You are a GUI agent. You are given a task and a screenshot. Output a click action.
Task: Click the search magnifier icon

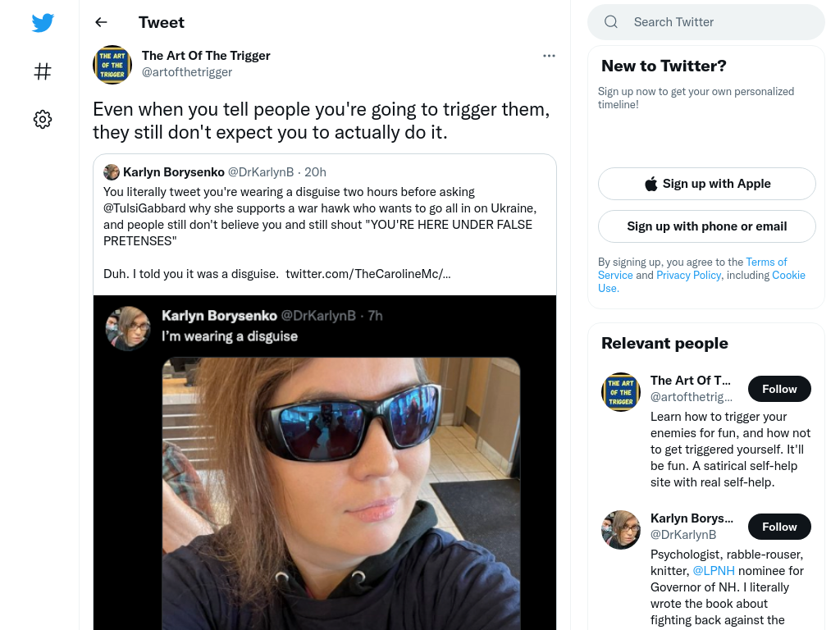pos(610,22)
